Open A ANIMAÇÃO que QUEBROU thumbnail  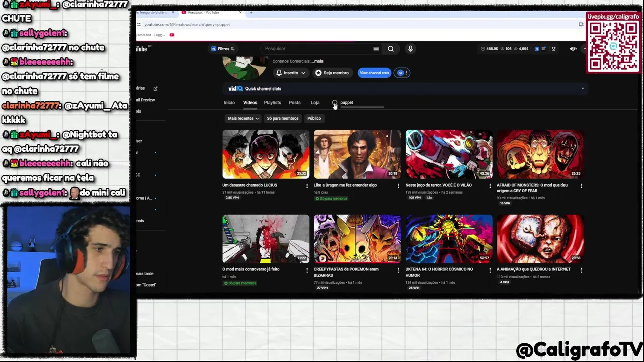540,239
